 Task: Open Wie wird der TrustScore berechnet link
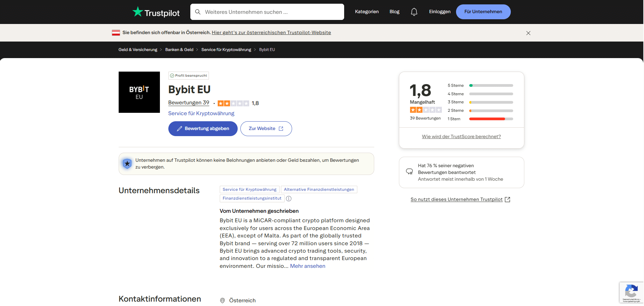[461, 137]
